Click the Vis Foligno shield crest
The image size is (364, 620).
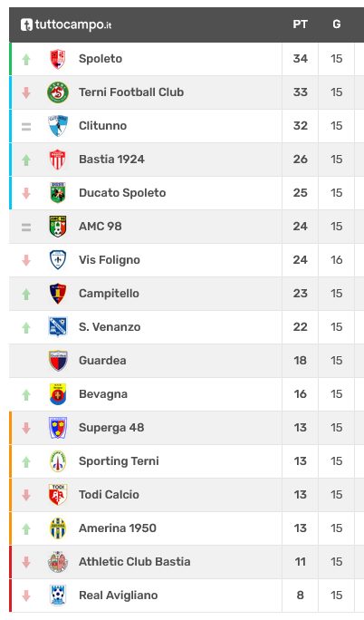pos(58,260)
